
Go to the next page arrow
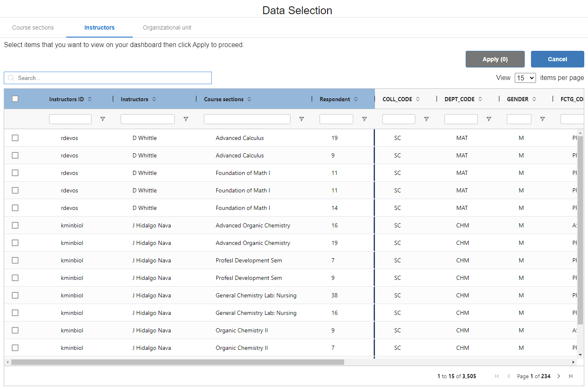[x=559, y=376]
